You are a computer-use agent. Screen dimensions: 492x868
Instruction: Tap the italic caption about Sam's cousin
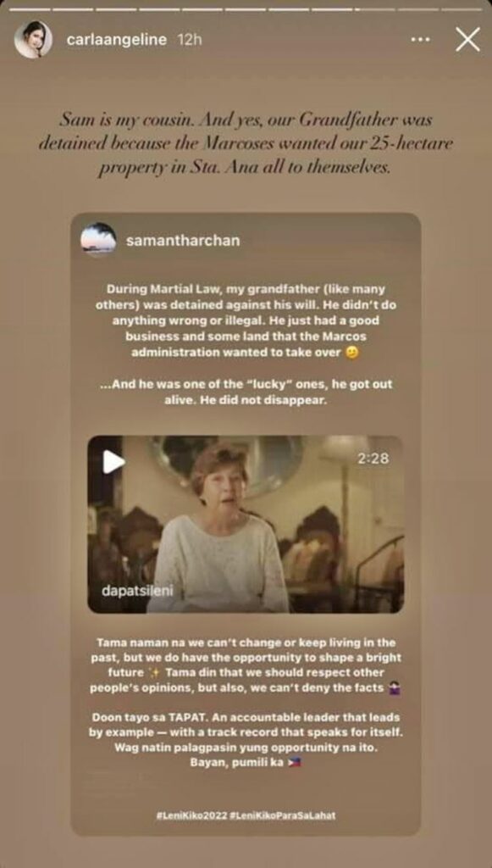pos(246,143)
